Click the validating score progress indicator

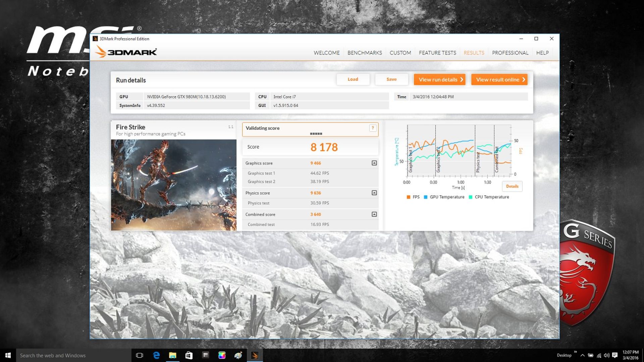[316, 134]
